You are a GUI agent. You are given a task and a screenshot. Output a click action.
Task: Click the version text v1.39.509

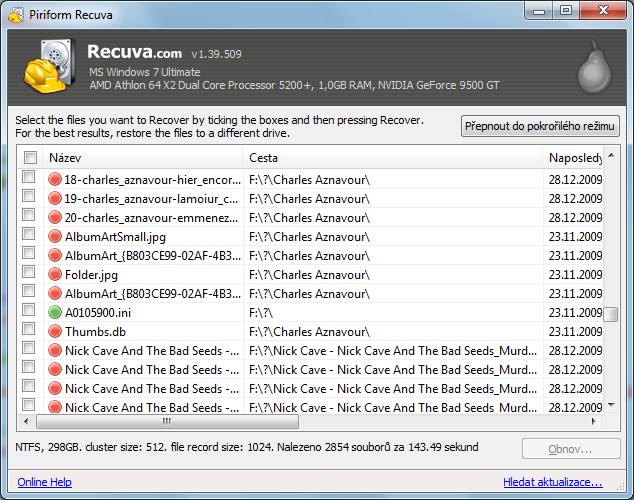pos(216,54)
